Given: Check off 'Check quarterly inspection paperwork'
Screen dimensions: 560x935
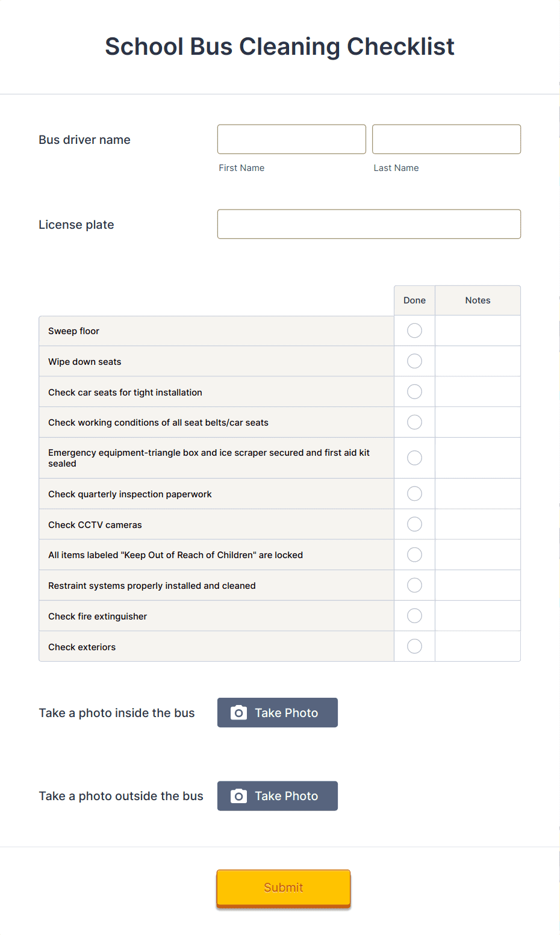Looking at the screenshot, I should pos(414,494).
